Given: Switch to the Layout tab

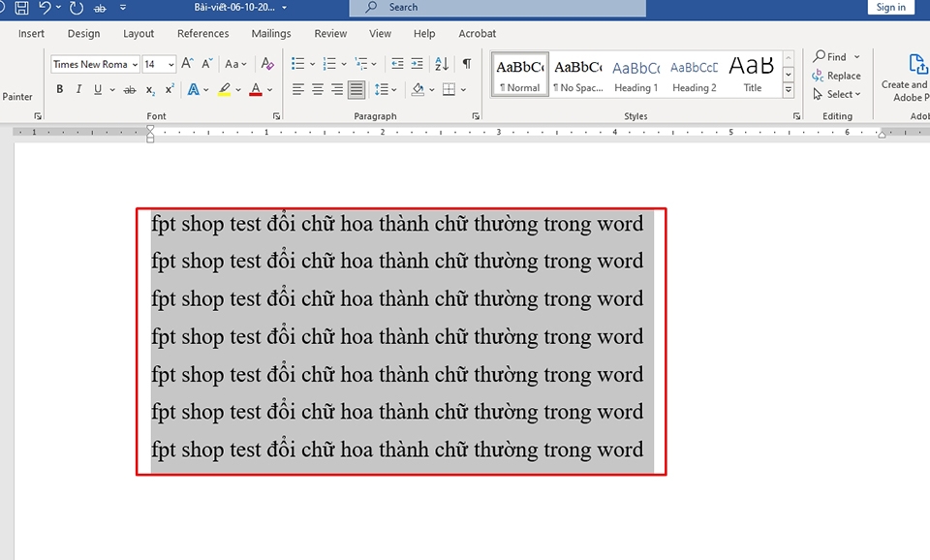Looking at the screenshot, I should point(139,34).
